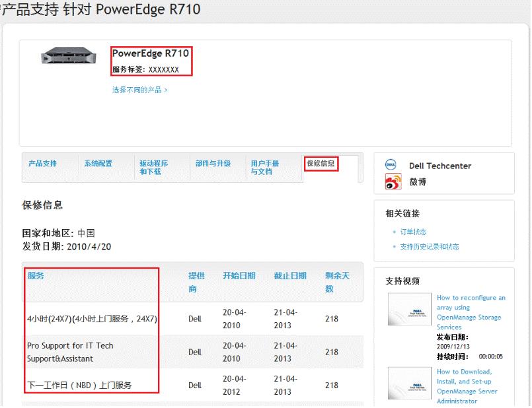This screenshot has height=408, width=532.
Task: Open the 订单状态 link
Action: (413, 232)
